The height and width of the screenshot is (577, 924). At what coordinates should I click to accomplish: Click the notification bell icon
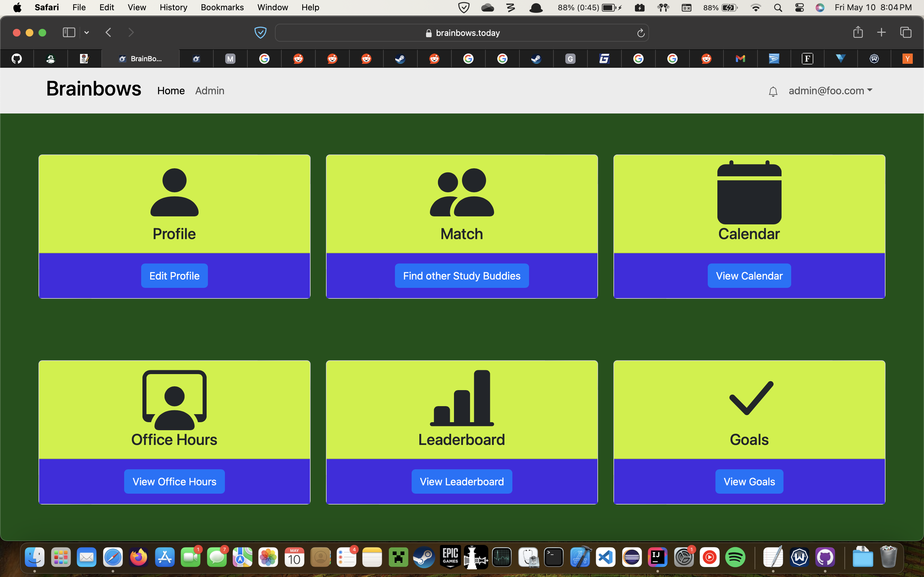coord(773,92)
